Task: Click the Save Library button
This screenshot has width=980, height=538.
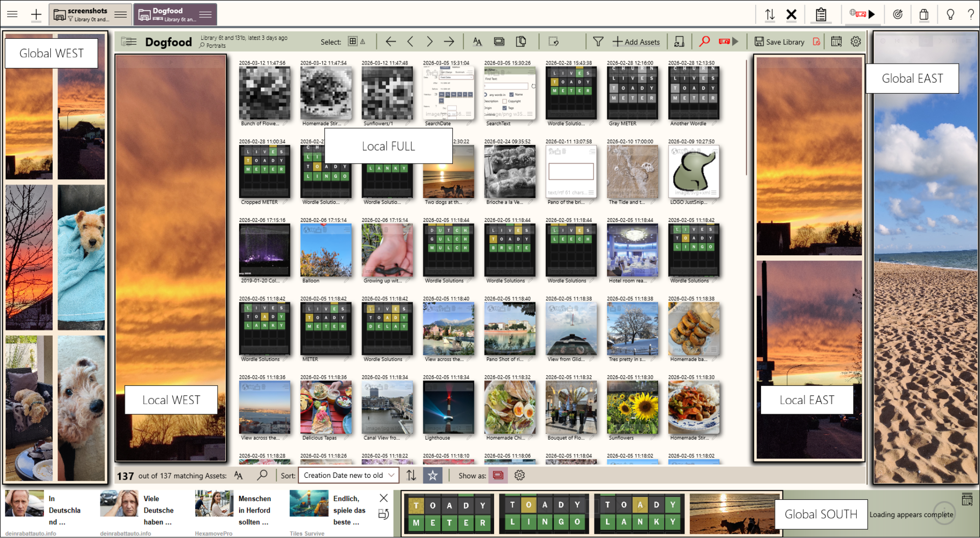Action: (780, 42)
